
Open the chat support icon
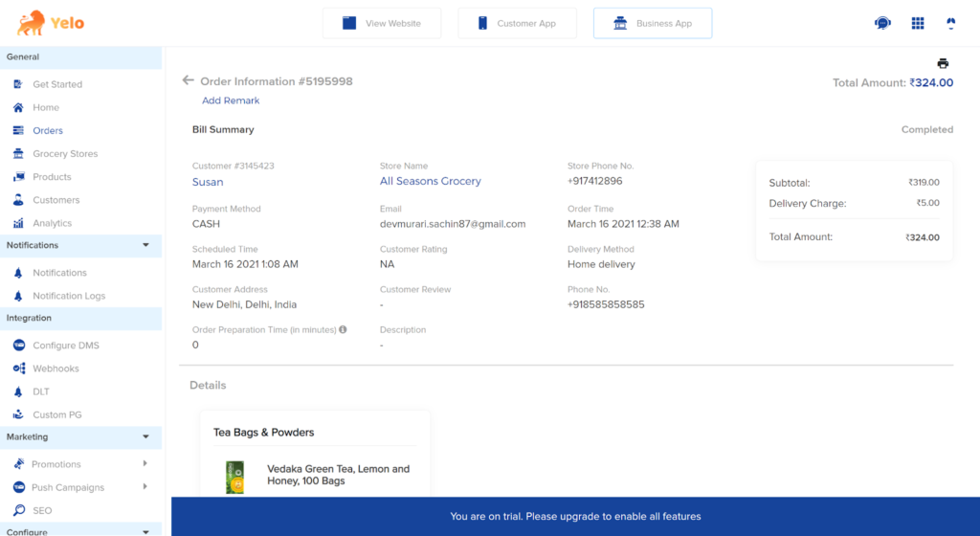882,23
